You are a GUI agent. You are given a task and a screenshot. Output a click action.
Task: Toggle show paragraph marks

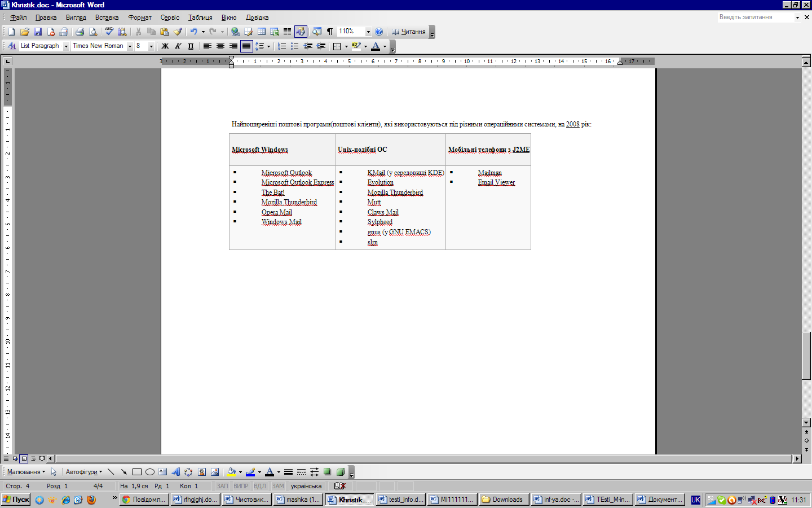pyautogui.click(x=330, y=32)
